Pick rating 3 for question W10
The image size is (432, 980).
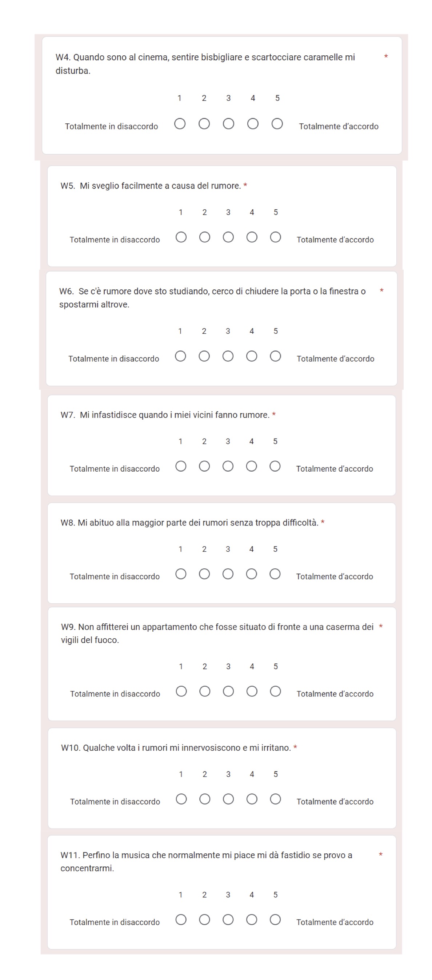pyautogui.click(x=228, y=799)
